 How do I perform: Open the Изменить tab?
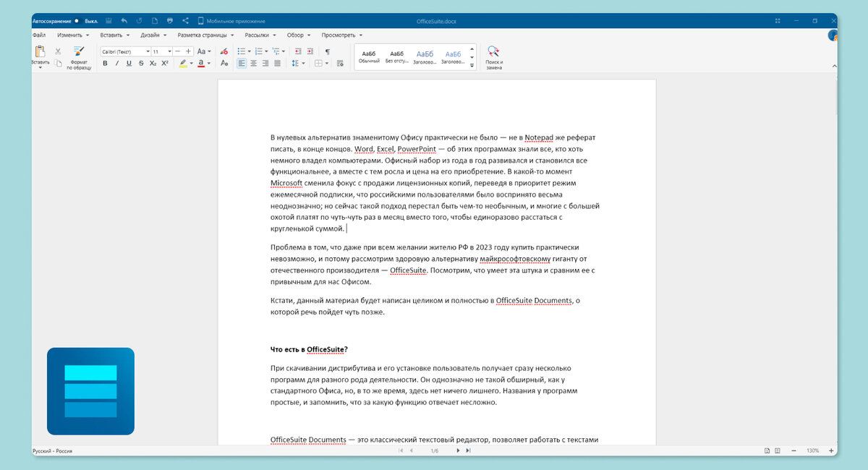[x=72, y=35]
